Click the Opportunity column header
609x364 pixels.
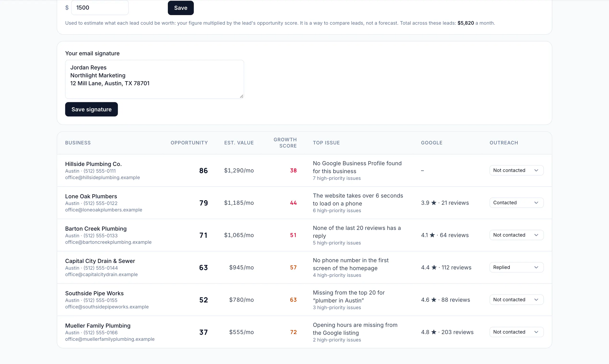pyautogui.click(x=189, y=143)
